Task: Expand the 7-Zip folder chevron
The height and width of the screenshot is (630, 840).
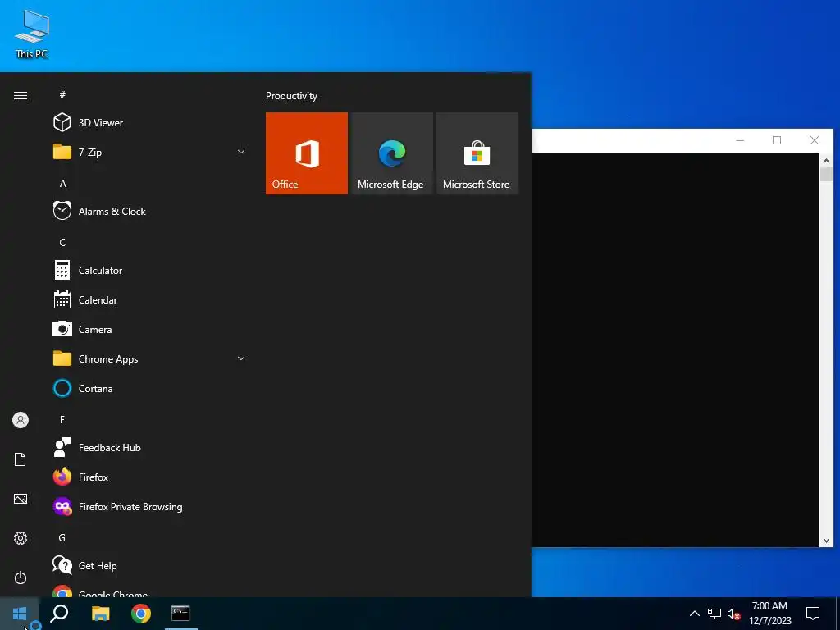Action: pos(241,152)
